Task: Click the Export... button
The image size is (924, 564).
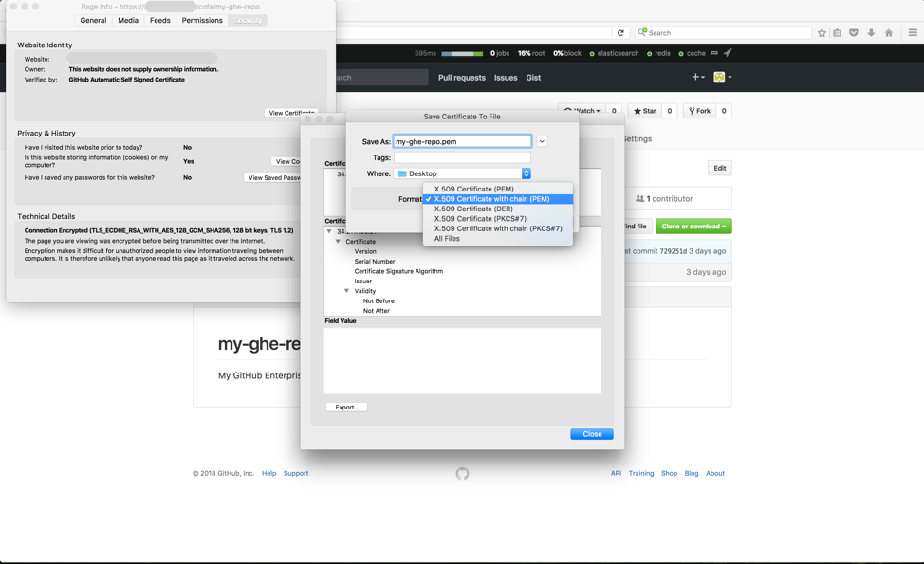Action: pyautogui.click(x=346, y=408)
